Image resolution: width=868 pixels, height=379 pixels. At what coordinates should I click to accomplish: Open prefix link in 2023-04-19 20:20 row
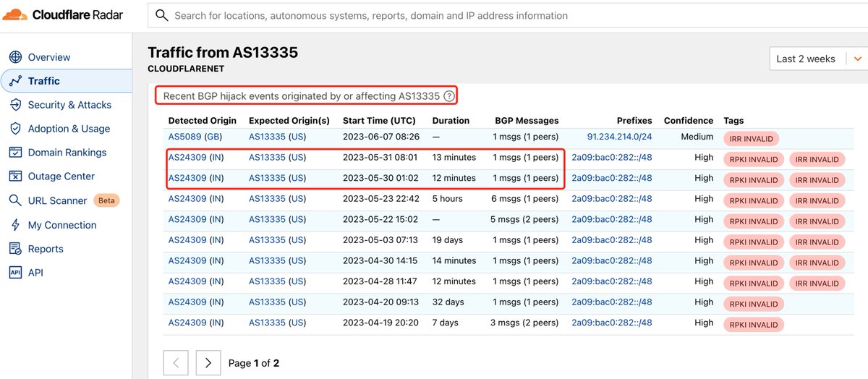click(x=612, y=323)
